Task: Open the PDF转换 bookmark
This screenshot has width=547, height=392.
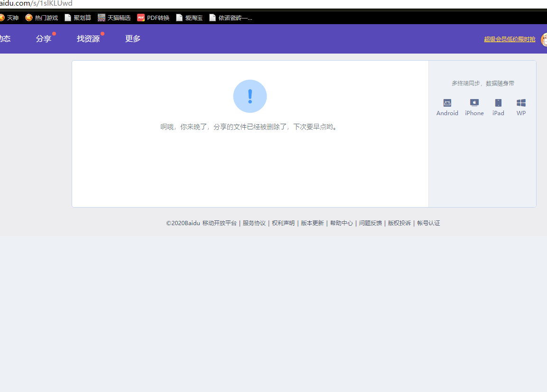Action: point(153,18)
